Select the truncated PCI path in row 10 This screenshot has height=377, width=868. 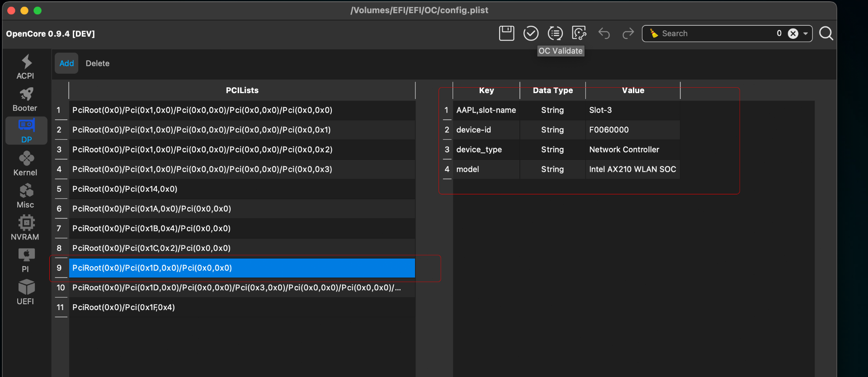242,288
